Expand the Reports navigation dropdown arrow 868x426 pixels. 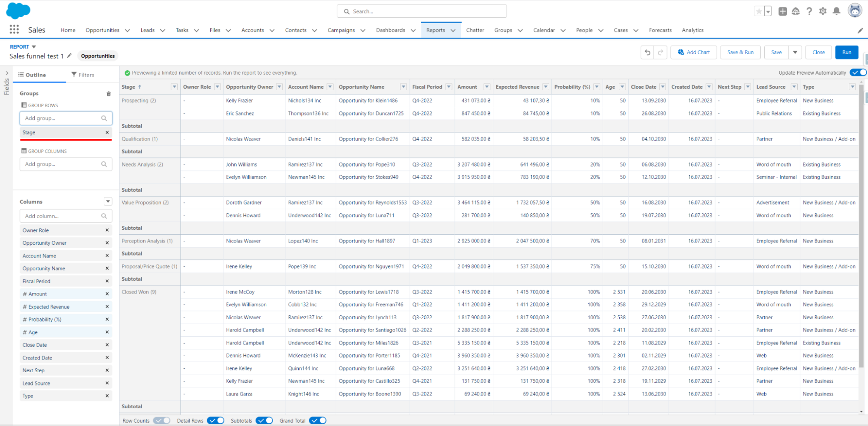point(453,30)
